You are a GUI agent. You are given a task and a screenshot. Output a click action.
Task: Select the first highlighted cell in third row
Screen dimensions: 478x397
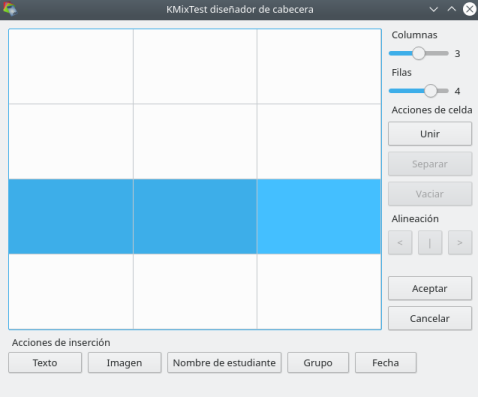71,217
